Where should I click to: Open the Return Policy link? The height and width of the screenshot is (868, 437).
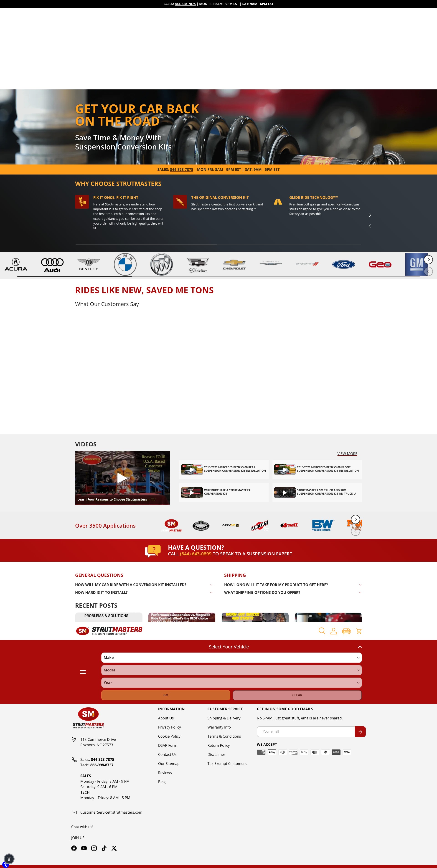218,745
